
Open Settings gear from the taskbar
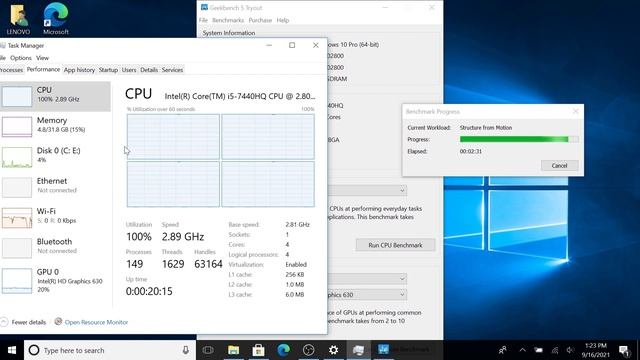click(333, 350)
